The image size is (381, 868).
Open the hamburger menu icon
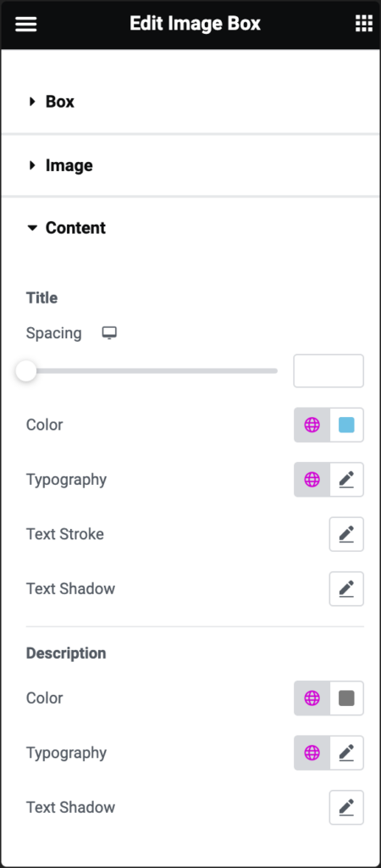(25, 24)
